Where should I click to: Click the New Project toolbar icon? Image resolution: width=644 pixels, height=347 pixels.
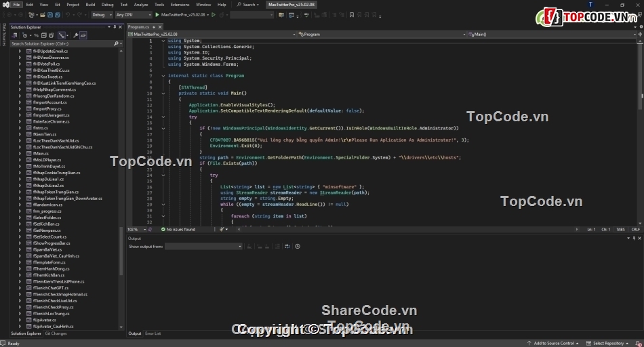[31, 15]
